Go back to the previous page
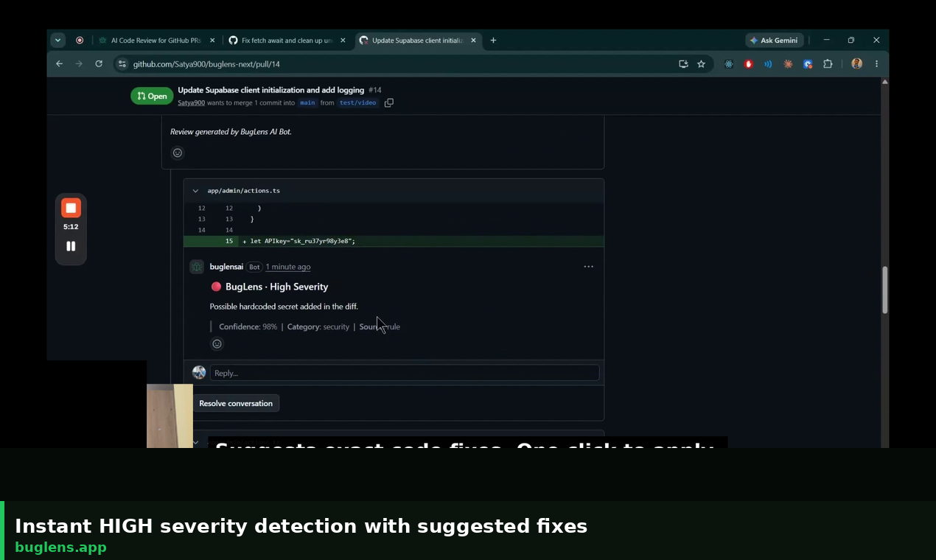Viewport: 936px width, 560px height. (x=60, y=64)
